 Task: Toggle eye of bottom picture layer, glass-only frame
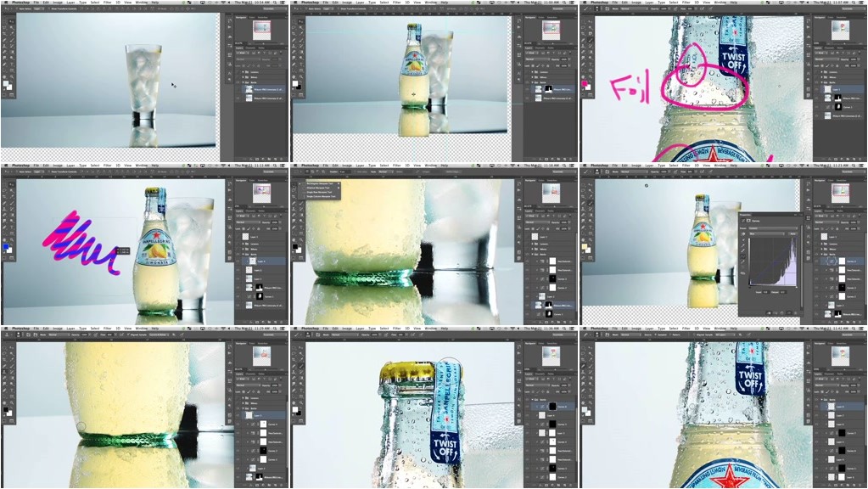[238, 98]
